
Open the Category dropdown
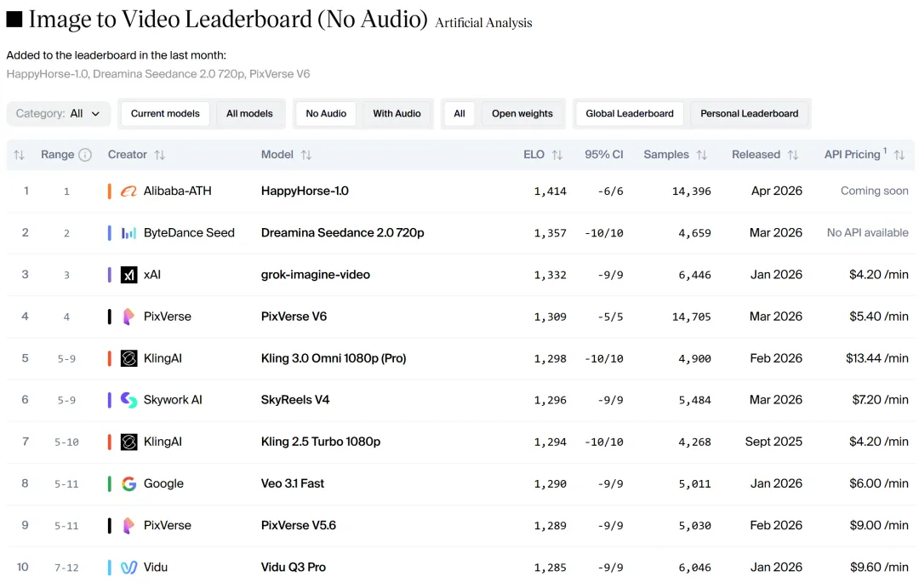click(x=58, y=114)
